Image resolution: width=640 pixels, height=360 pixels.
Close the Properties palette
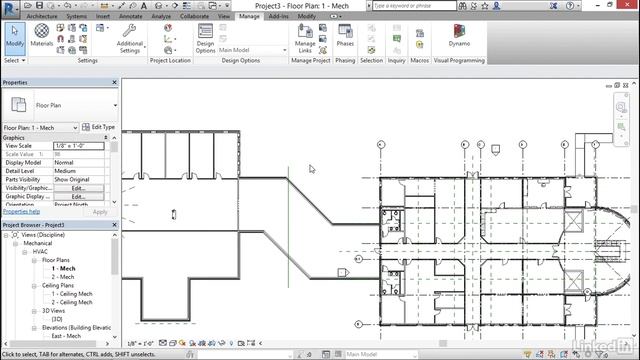pos(114,82)
